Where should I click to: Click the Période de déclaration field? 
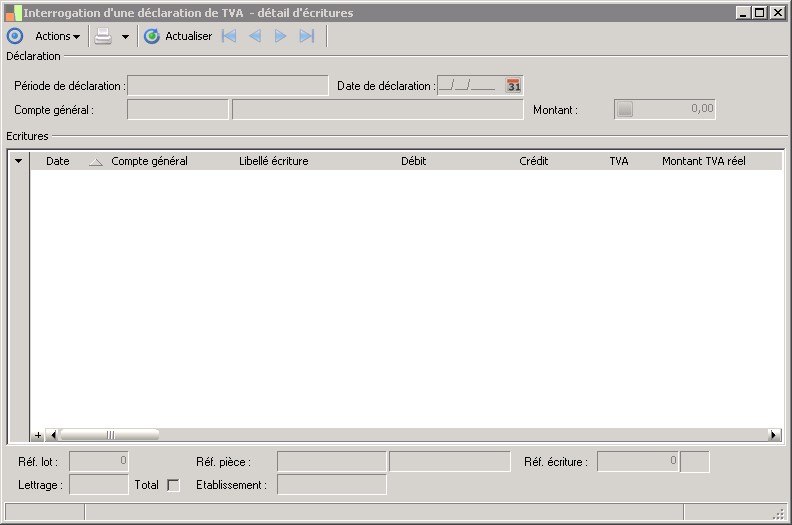pos(228,85)
